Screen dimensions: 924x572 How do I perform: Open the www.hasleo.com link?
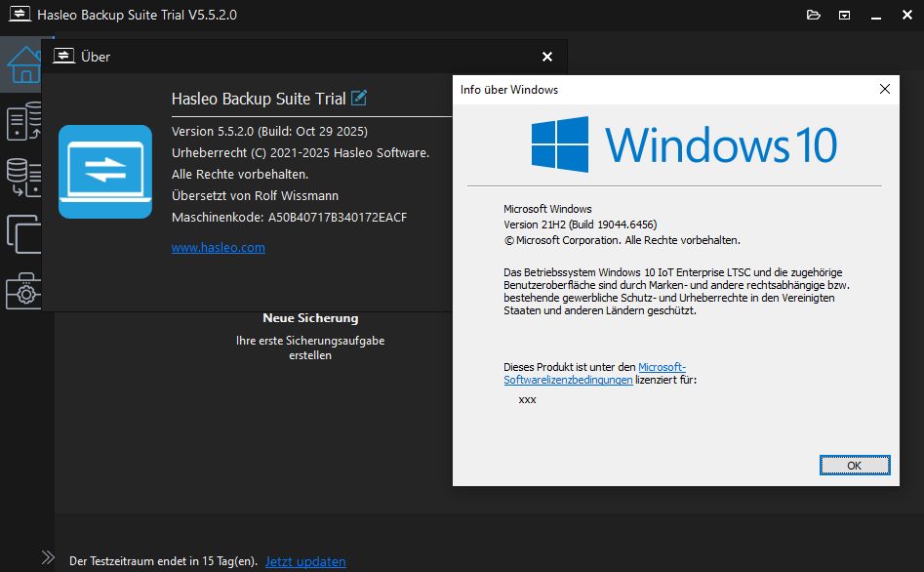tap(218, 248)
